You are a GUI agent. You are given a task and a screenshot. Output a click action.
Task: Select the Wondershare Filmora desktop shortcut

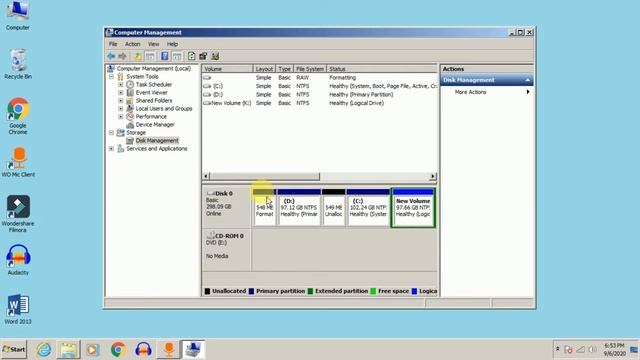point(18,213)
